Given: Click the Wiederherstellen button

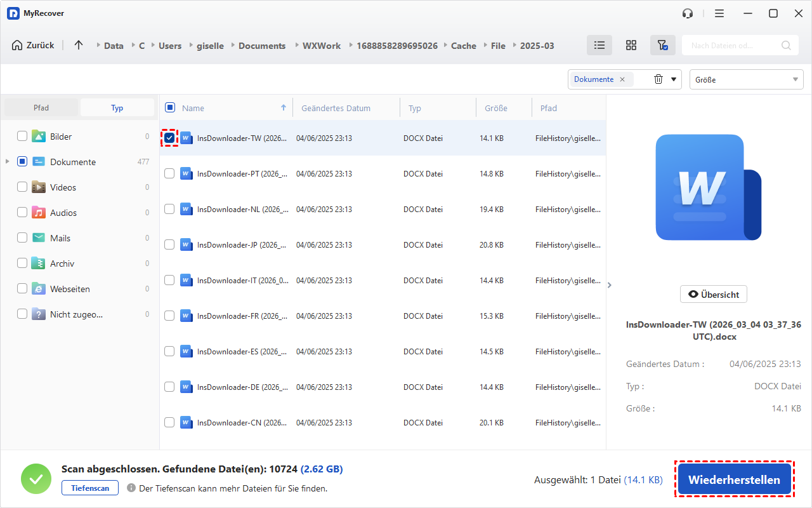Looking at the screenshot, I should tap(734, 479).
